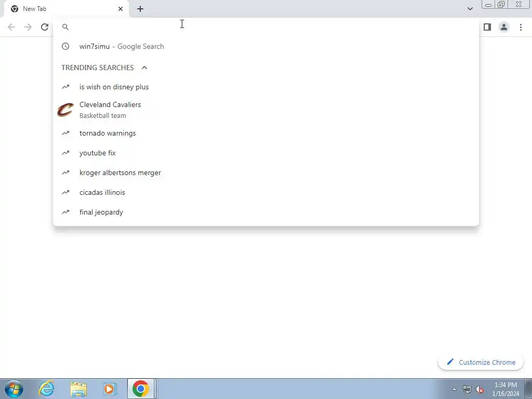Select the win7simu Google Search suggestion
The height and width of the screenshot is (399, 532).
(x=266, y=46)
